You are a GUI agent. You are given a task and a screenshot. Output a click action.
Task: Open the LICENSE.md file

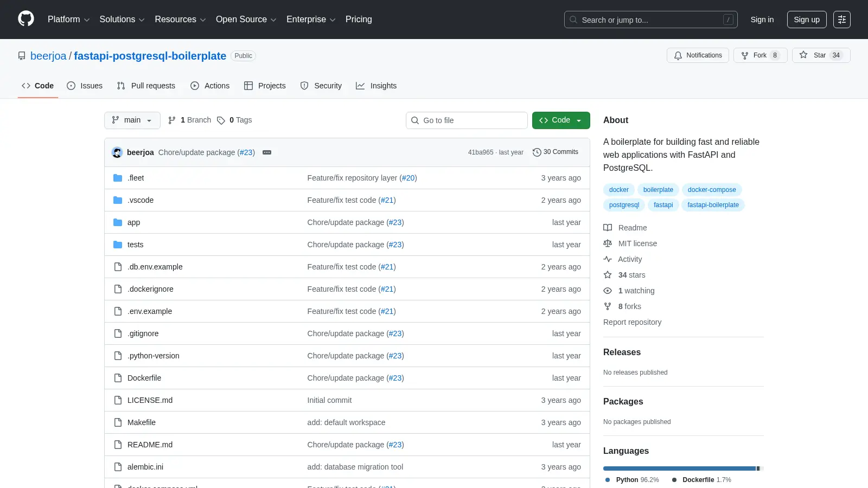pos(150,400)
